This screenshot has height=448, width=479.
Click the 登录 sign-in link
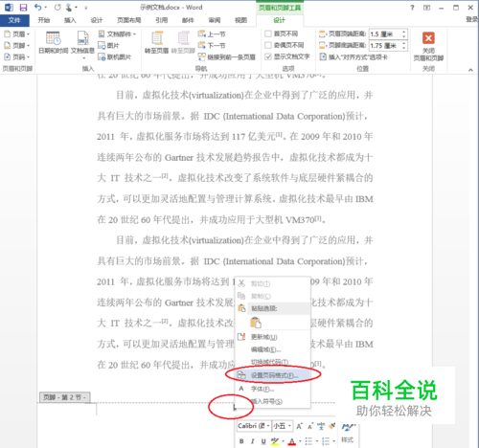click(x=472, y=19)
